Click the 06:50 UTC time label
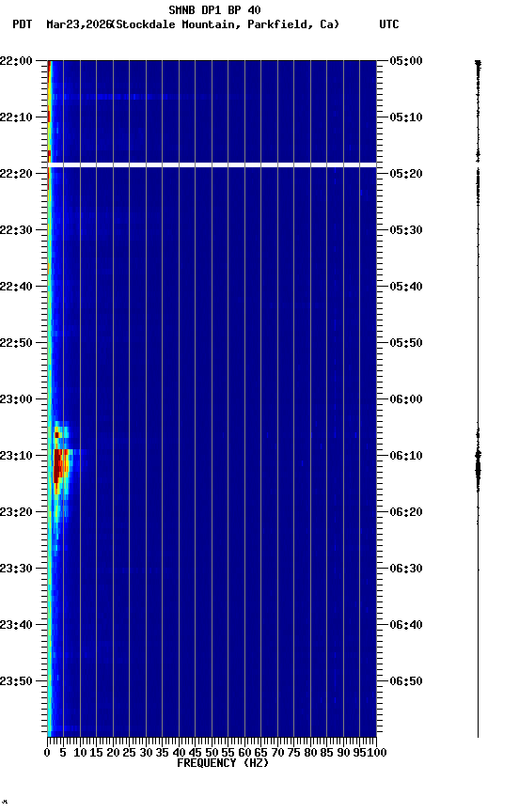Screen dimensions: 519x812 pos(406,682)
